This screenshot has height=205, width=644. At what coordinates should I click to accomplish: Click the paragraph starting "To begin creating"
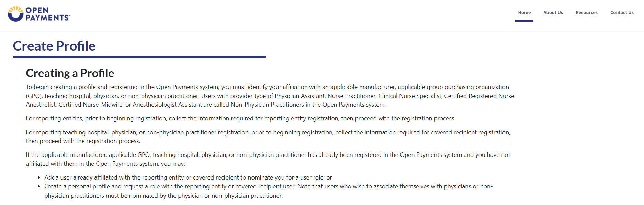coord(270,96)
